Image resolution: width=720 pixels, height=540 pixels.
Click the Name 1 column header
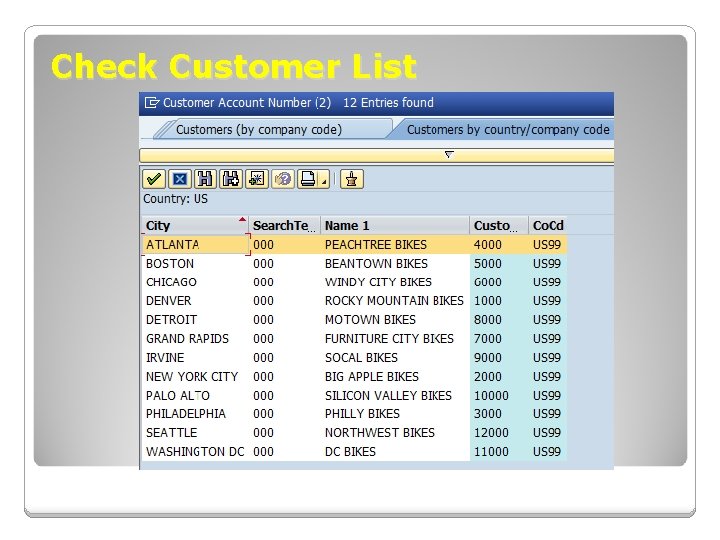point(394,225)
